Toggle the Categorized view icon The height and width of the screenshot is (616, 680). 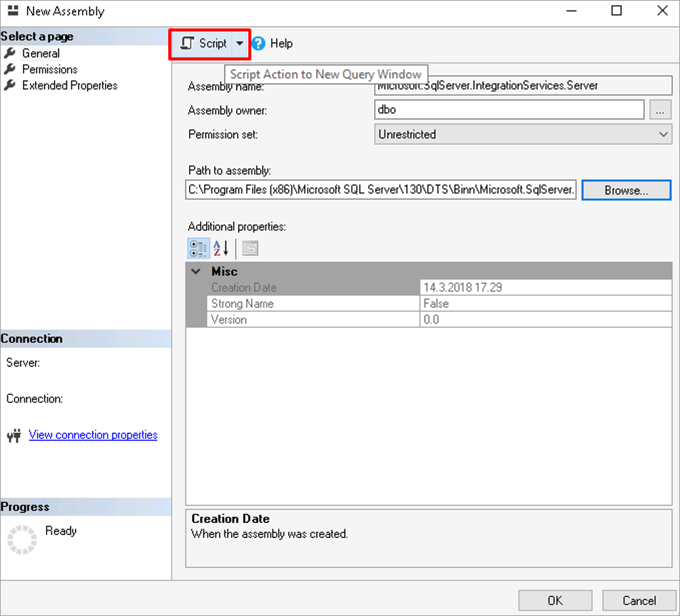coord(199,248)
